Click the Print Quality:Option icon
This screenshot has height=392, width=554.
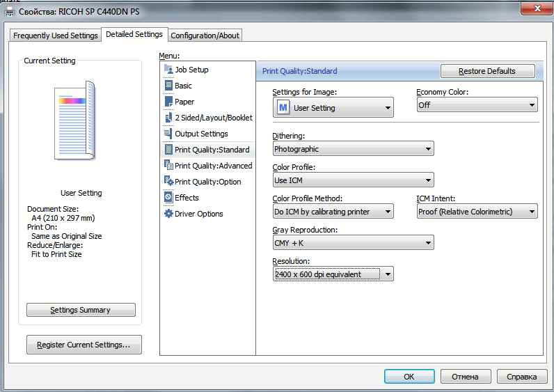(x=168, y=181)
